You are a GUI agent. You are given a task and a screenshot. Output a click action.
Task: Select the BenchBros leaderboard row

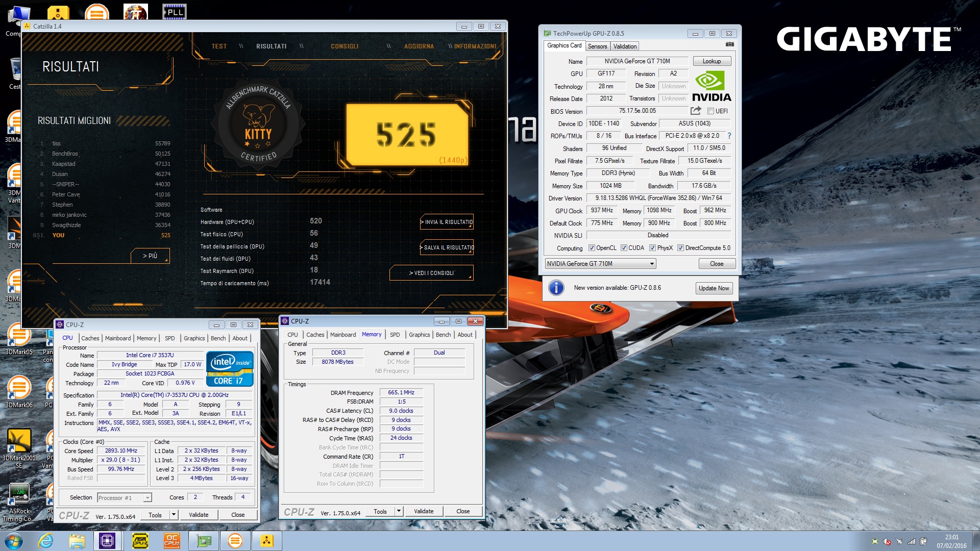(x=105, y=154)
